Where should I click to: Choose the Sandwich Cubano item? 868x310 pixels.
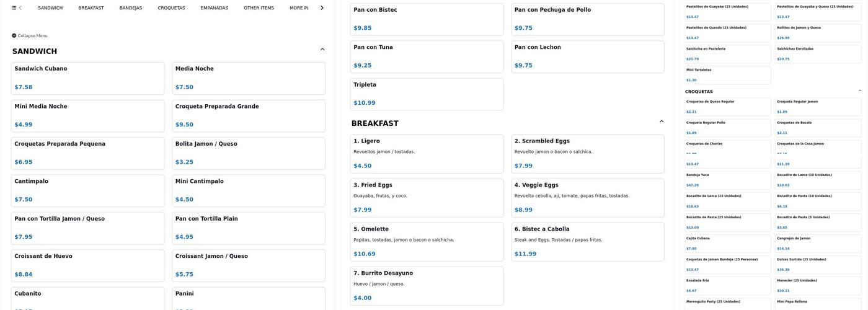click(88, 78)
